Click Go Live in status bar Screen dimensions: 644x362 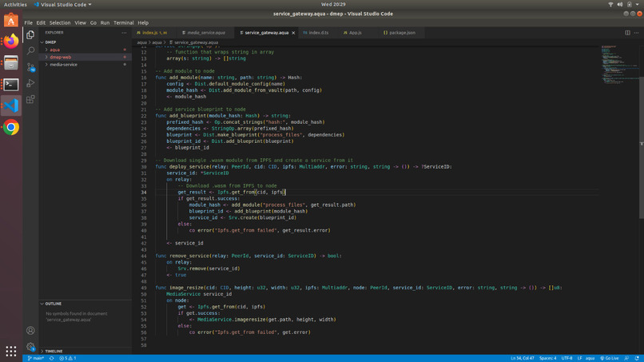[610, 358]
